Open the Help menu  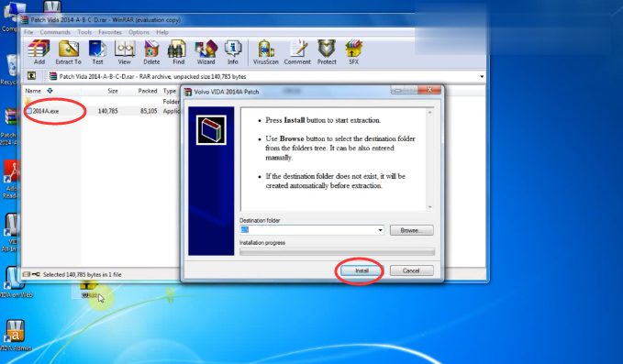162,32
